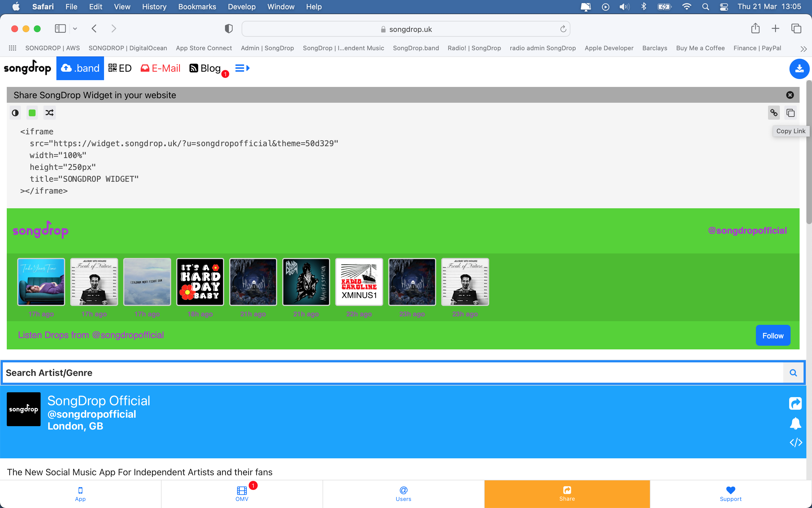This screenshot has height=508, width=812.
Task: Click the songdrop.uk address bar
Action: [406, 29]
